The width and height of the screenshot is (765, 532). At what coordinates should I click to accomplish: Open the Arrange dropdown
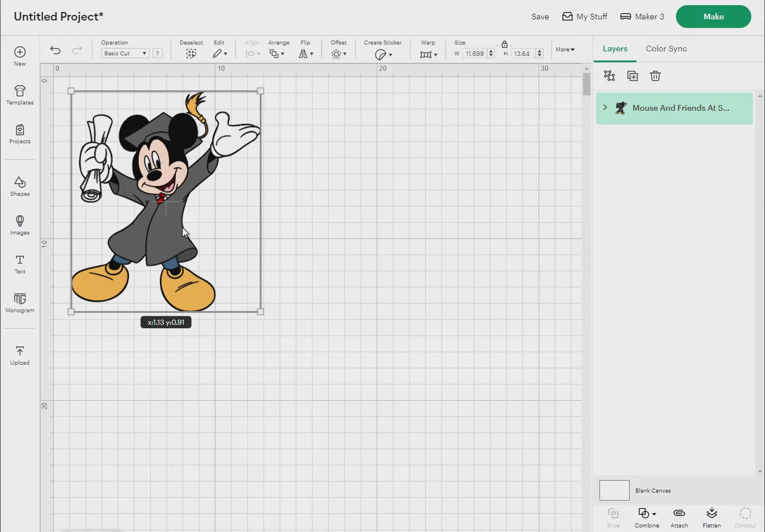tap(277, 54)
